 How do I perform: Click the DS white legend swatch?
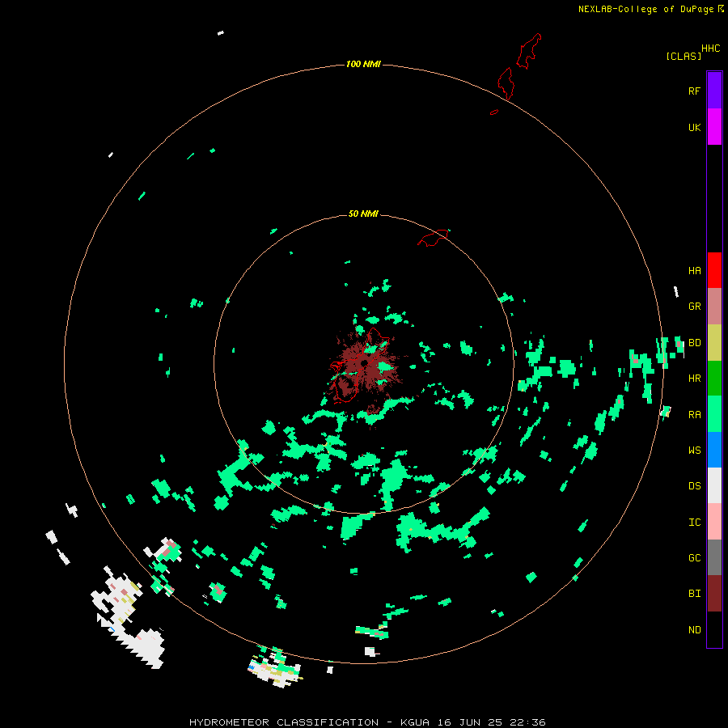coord(714,485)
